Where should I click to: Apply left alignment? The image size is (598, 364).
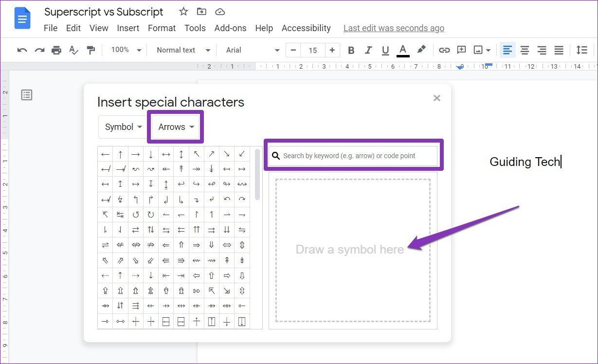pyautogui.click(x=507, y=50)
